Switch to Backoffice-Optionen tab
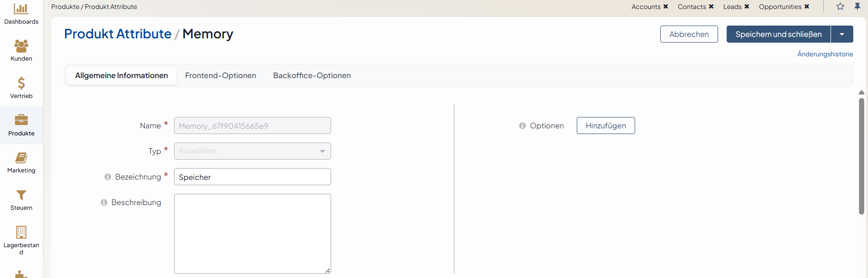 coord(312,76)
